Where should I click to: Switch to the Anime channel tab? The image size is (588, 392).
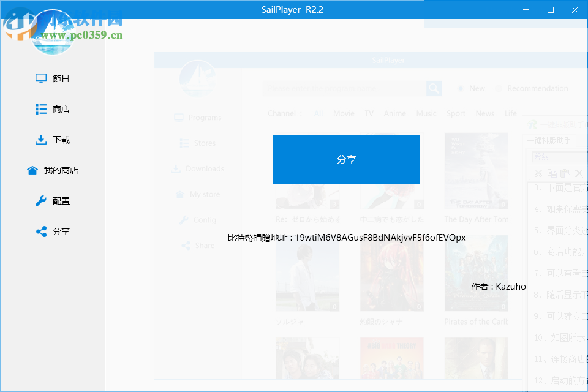[394, 113]
